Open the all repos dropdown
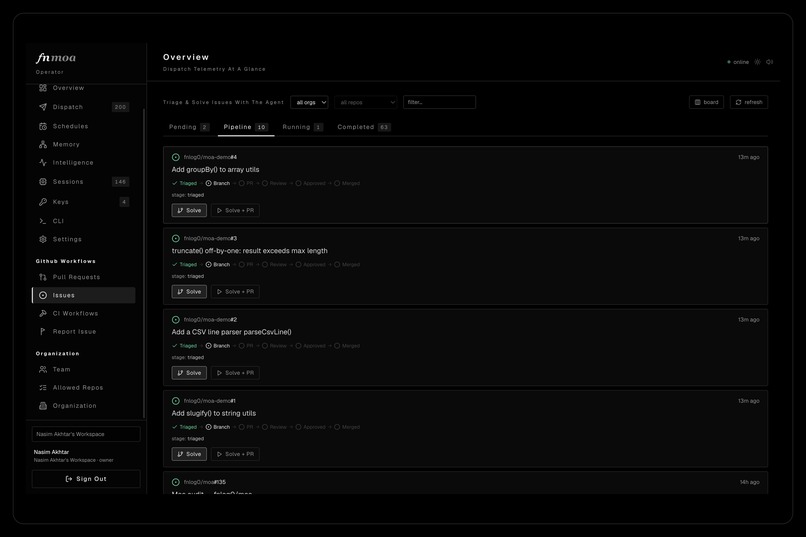This screenshot has height=537, width=806. tap(366, 102)
